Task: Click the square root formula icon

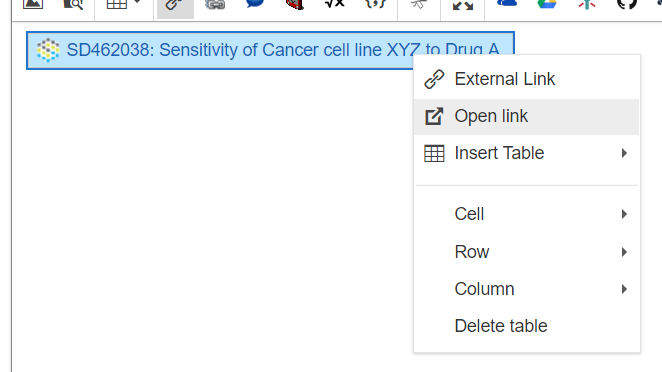Action: 335,4
